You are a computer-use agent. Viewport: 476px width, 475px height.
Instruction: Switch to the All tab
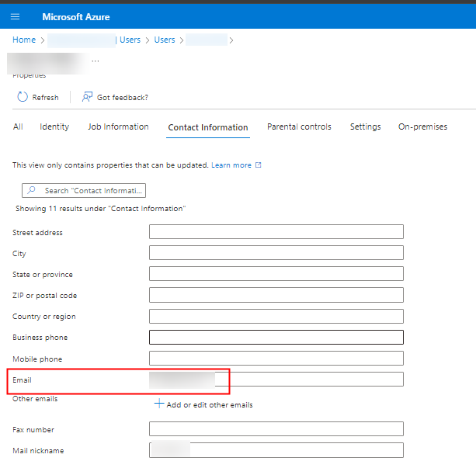[18, 127]
